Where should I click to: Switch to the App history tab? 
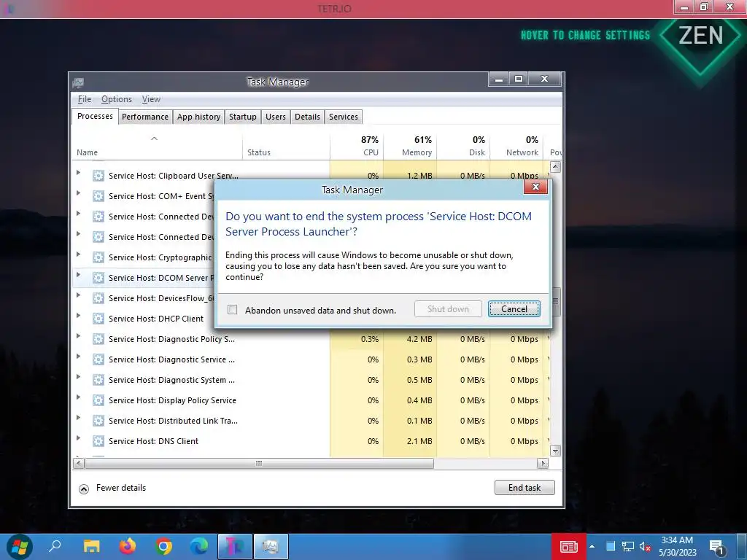[x=198, y=117]
